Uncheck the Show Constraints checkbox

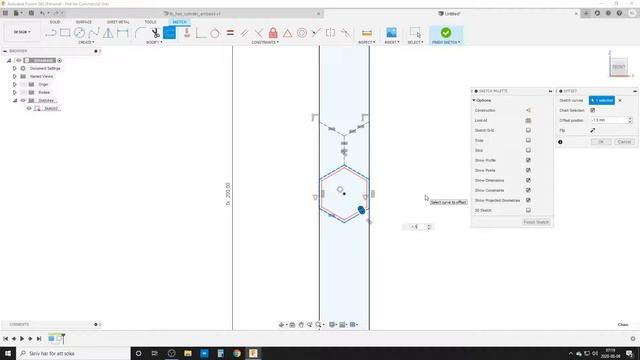528,190
